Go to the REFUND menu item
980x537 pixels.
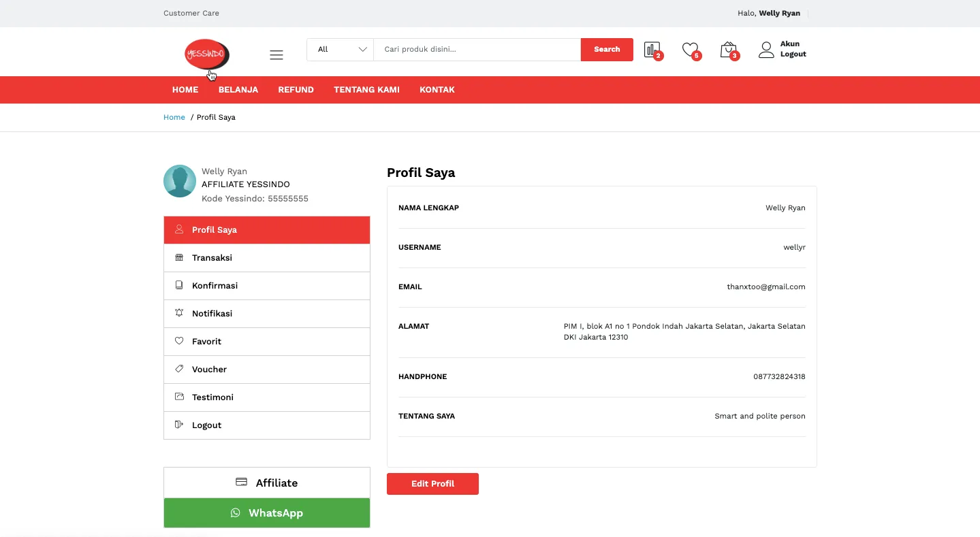296,90
